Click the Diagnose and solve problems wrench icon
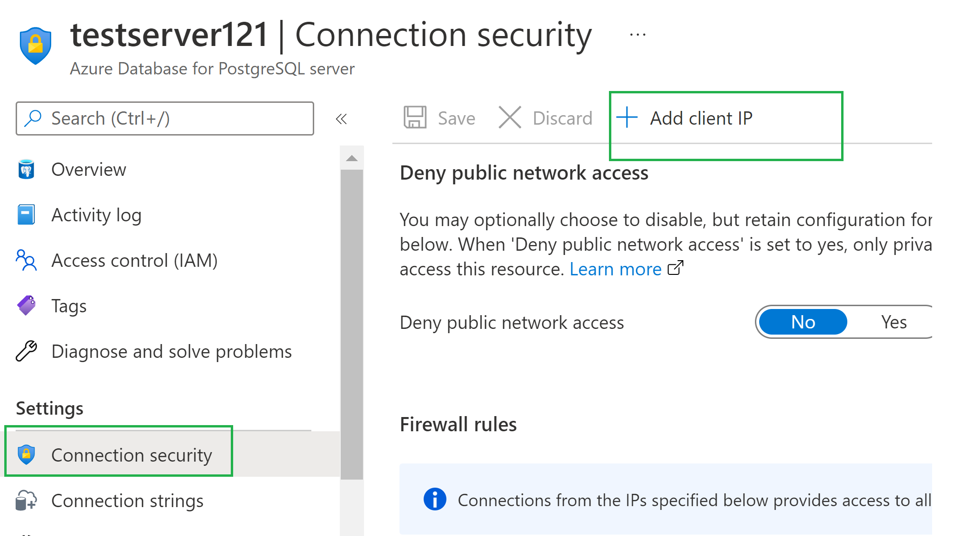Image resolution: width=980 pixels, height=536 pixels. click(x=27, y=351)
